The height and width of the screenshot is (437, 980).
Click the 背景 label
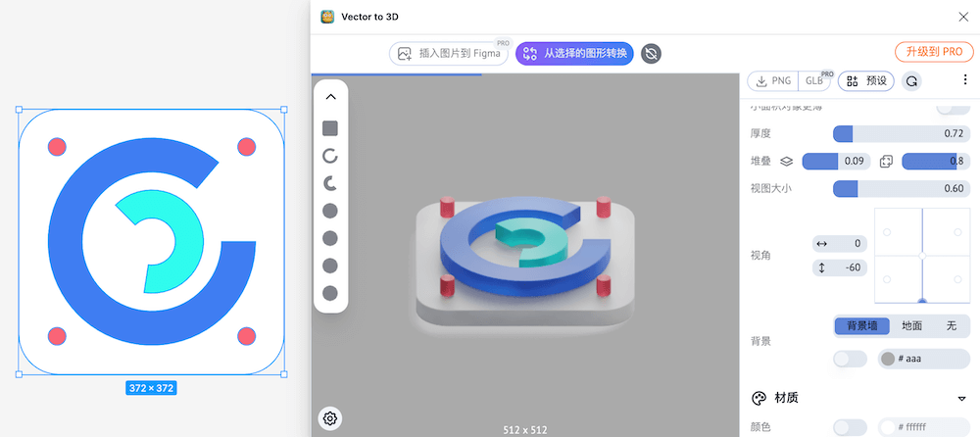coord(760,341)
